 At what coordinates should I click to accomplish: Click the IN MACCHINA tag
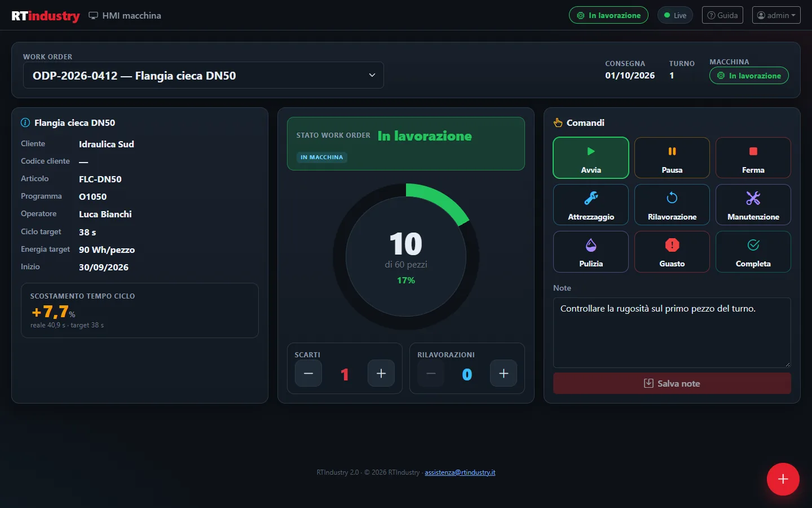[x=322, y=157]
